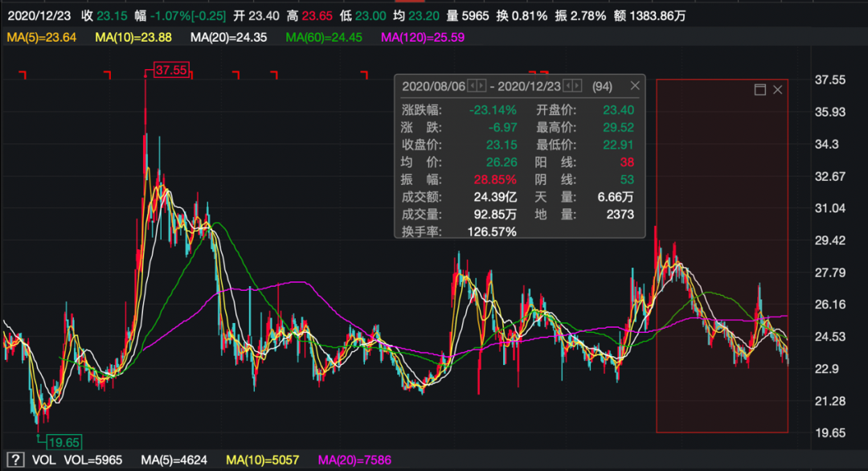
Task: Click the header high price 23.65
Action: (317, 16)
